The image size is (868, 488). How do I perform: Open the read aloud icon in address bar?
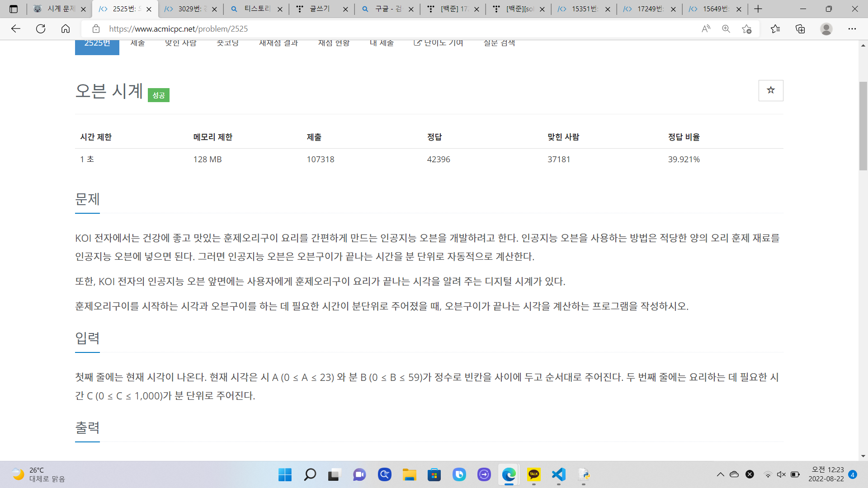coord(706,29)
